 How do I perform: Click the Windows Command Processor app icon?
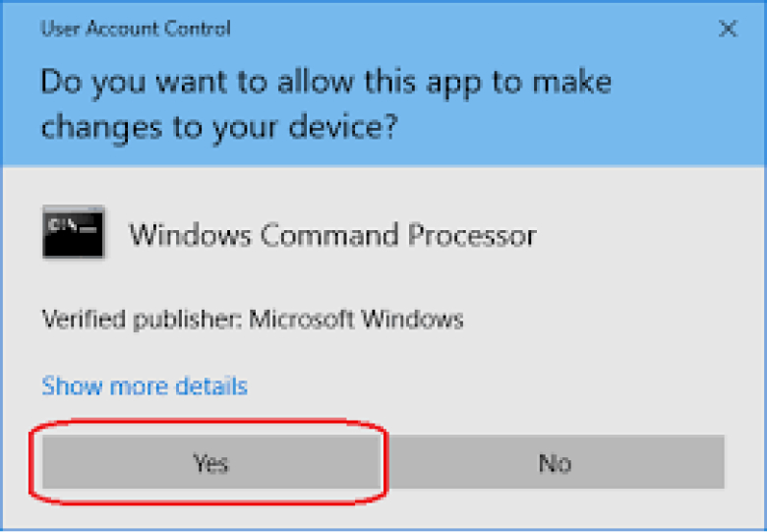[74, 232]
